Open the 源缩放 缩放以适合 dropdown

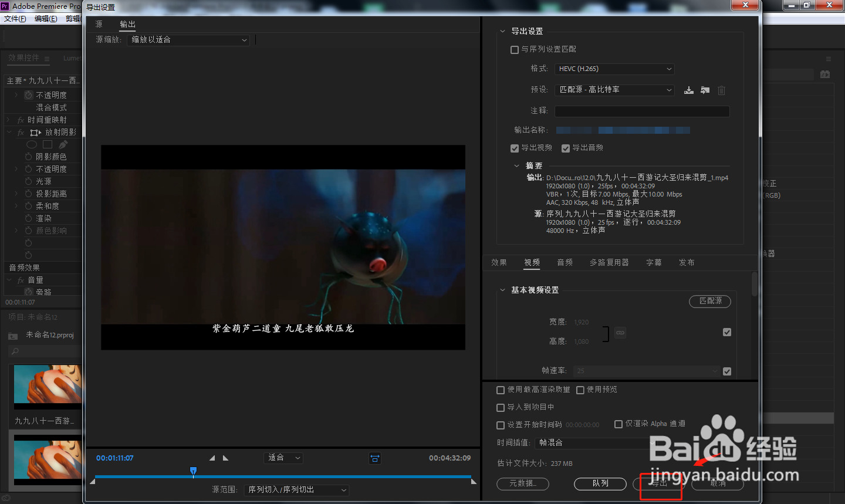188,40
